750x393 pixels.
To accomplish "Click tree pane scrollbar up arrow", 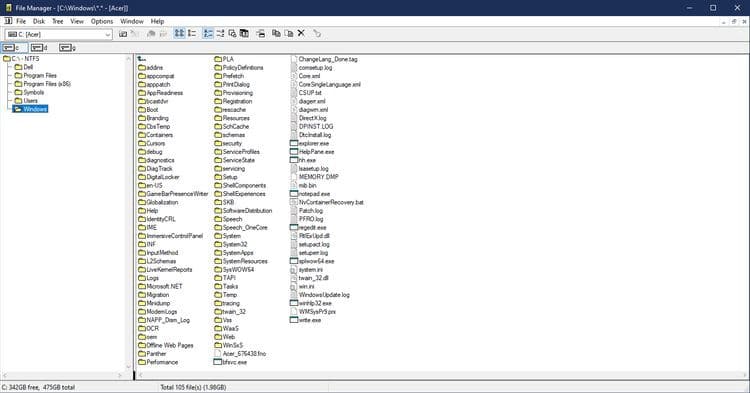I will 128,58.
